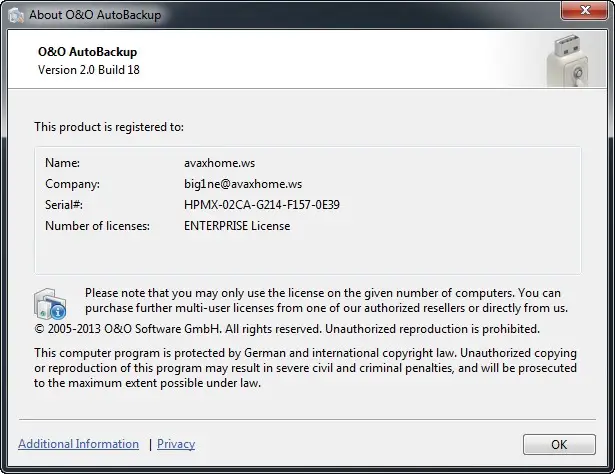Click the copyright 2005-2013 O&O Software line
Image resolution: width=615 pixels, height=474 pixels.
click(287, 329)
